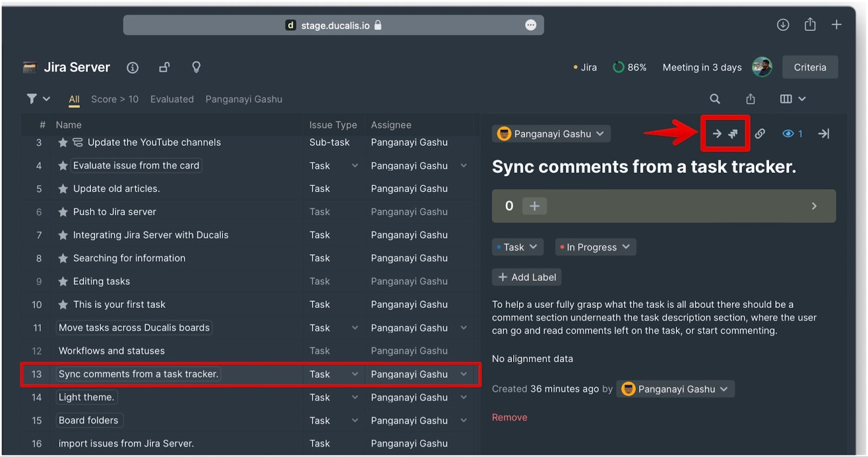Open the Criteria button
This screenshot has height=457, width=868.
tap(810, 67)
